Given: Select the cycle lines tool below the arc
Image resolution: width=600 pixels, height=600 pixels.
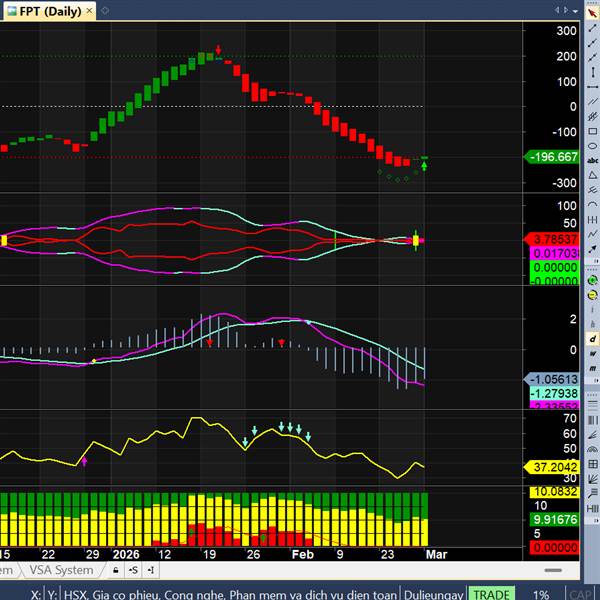Looking at the screenshot, I should [x=592, y=220].
